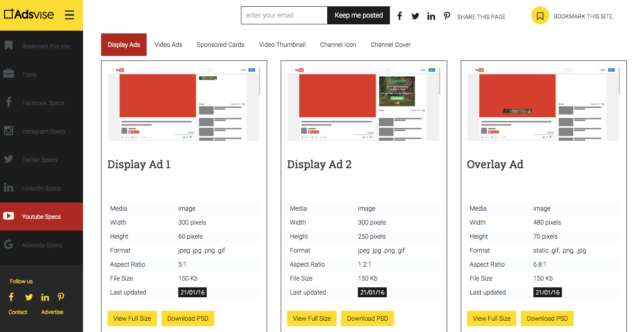644x332 pixels.
Task: Click the yellow round bookmark icon
Action: click(540, 16)
